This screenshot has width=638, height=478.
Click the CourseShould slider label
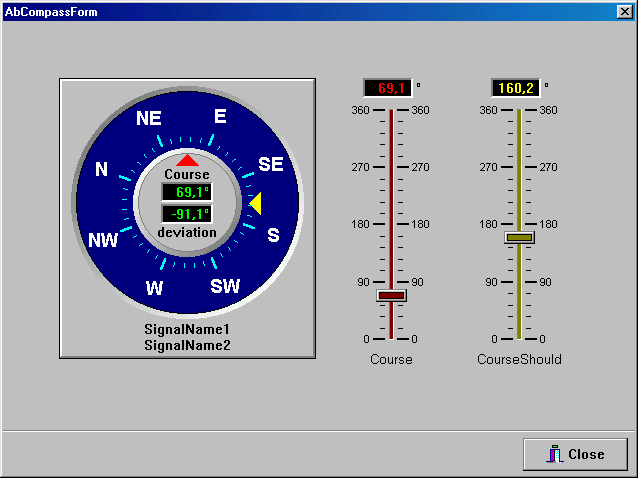[519, 360]
